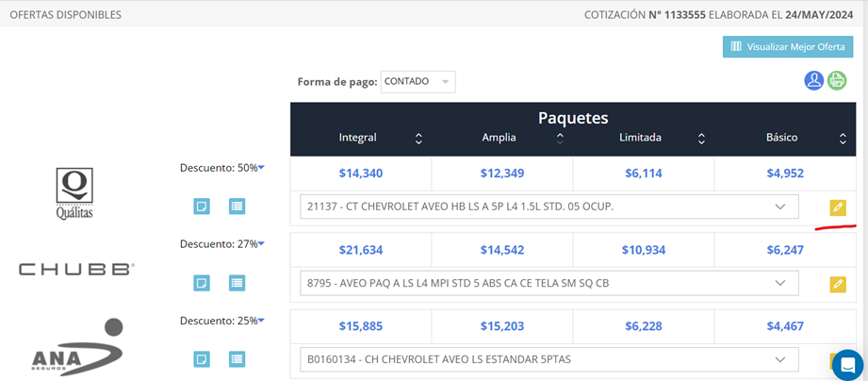This screenshot has height=381, width=868.
Task: Open CHUBB vehicle description dropdown 8795
Action: click(x=549, y=283)
